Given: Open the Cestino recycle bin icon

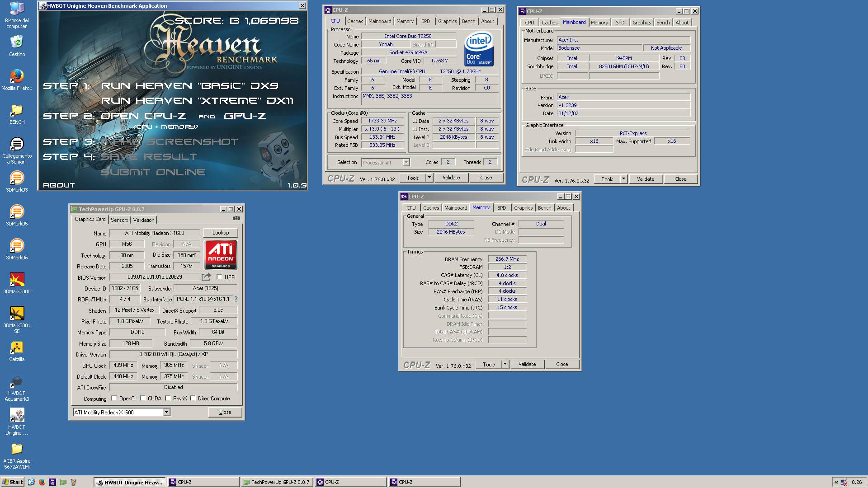Looking at the screenshot, I should (17, 46).
